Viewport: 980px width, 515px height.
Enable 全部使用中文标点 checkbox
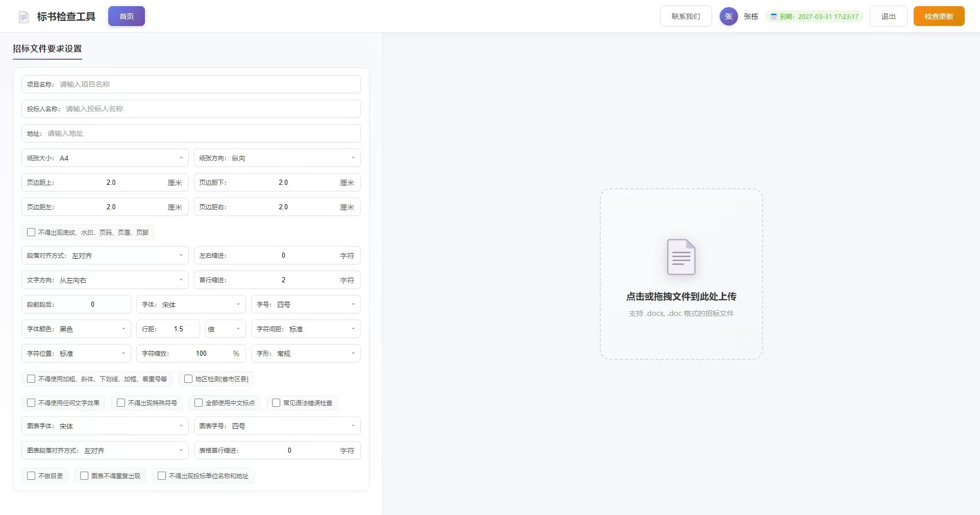point(199,403)
